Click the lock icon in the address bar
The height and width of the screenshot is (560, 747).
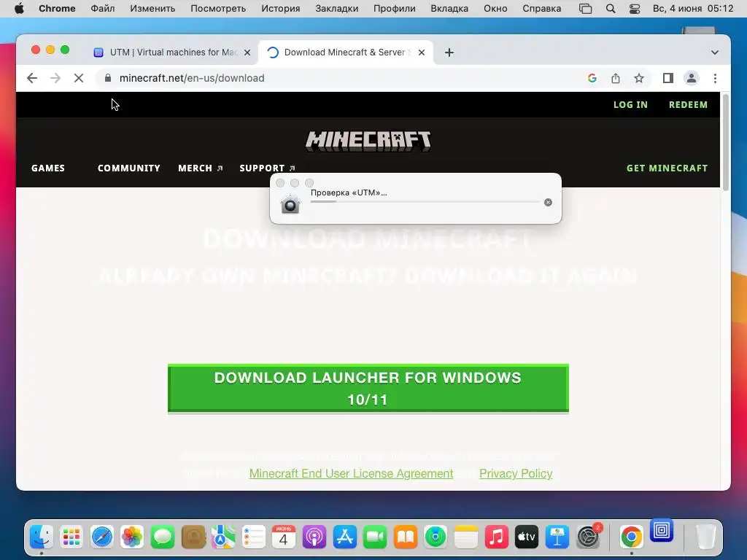pyautogui.click(x=108, y=78)
